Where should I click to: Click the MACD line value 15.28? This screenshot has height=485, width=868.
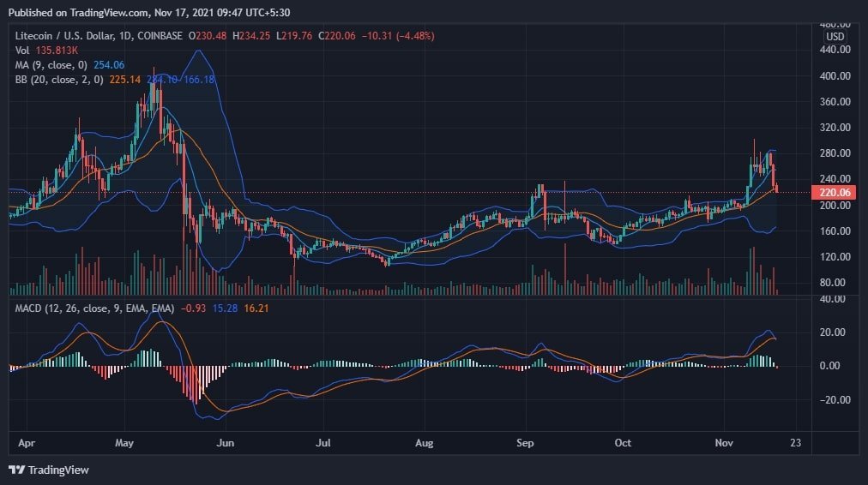pos(226,308)
